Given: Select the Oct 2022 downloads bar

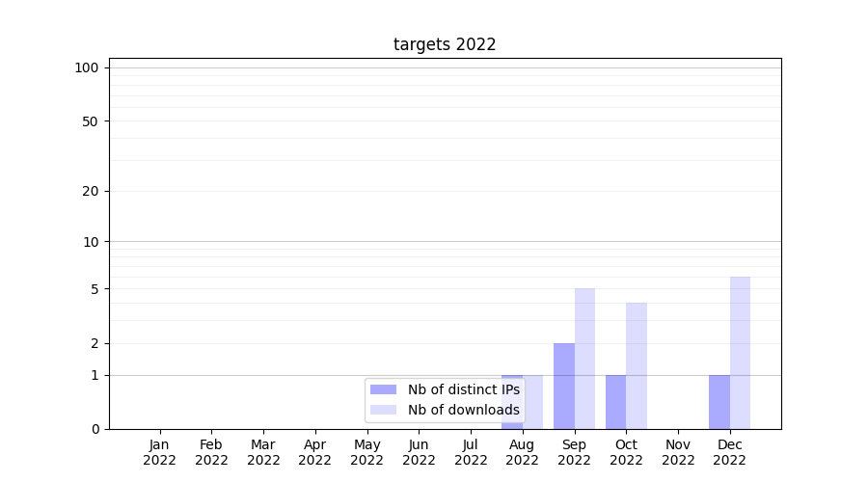Looking at the screenshot, I should coord(637,365).
